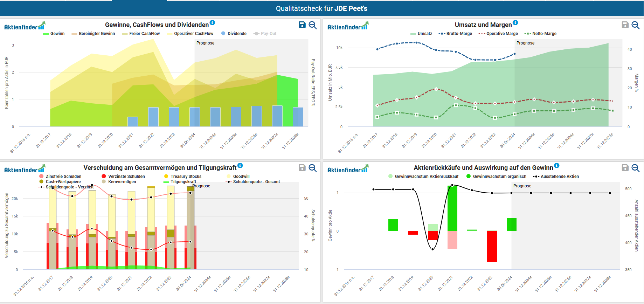Hide Goodwill series in debt chart
Viewport: 644px width, 304px height.
[241, 177]
